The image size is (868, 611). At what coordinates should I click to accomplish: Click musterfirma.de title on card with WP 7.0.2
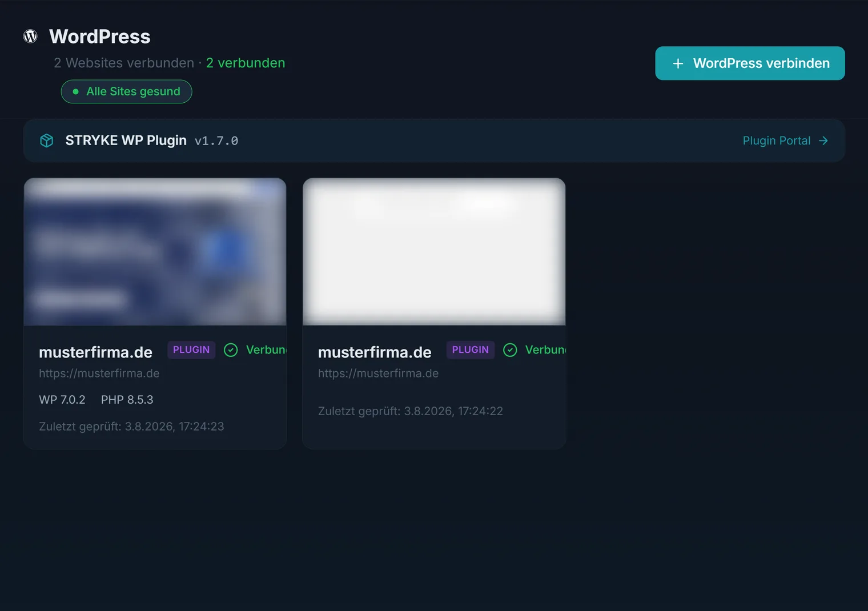(x=96, y=352)
